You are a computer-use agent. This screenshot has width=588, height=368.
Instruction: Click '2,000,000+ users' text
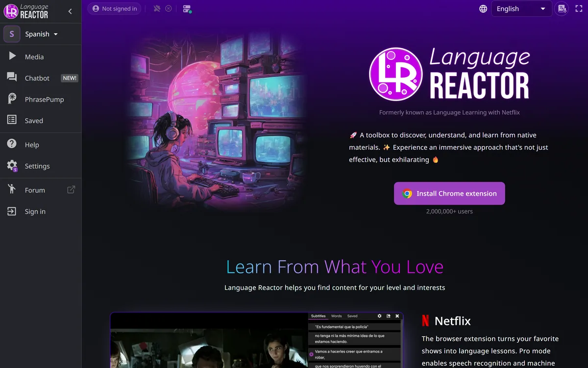pos(449,211)
